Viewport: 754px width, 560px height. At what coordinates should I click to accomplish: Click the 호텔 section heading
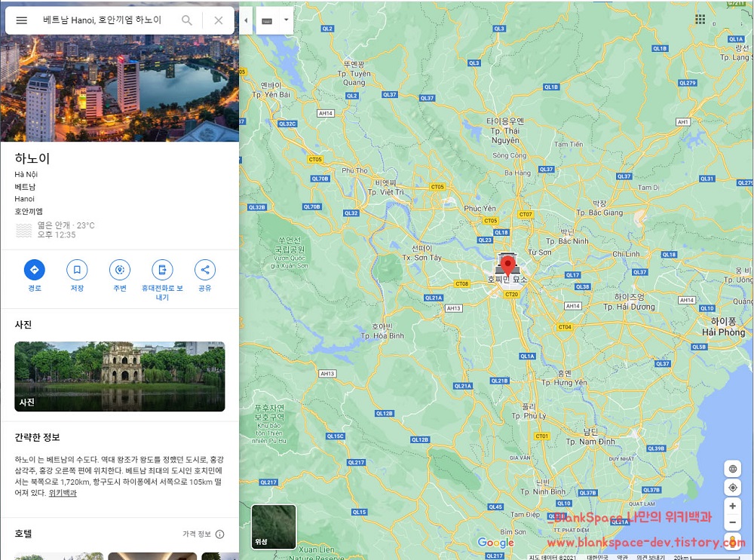tap(23, 534)
